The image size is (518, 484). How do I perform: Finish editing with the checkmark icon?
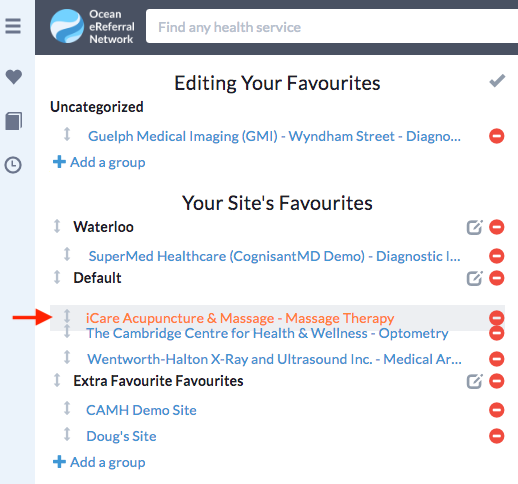(497, 81)
